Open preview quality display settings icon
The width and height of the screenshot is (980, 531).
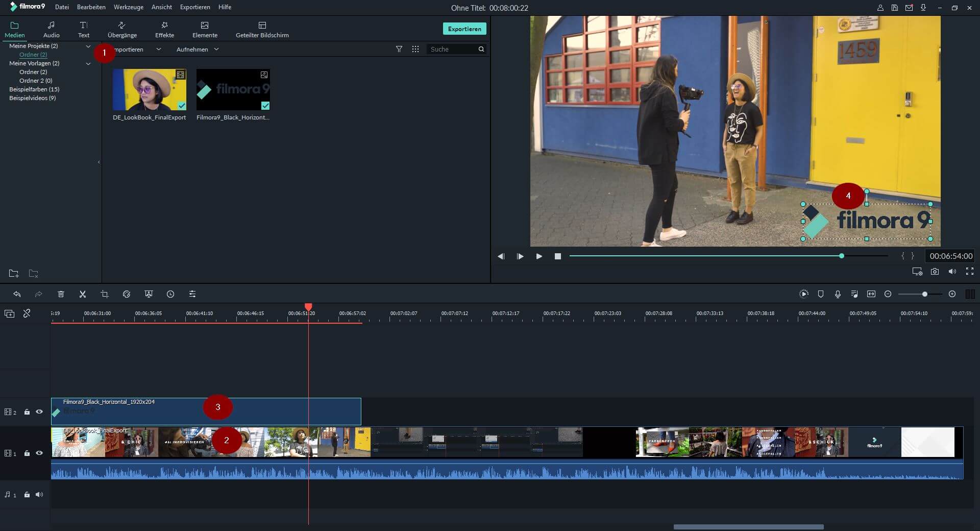(917, 272)
